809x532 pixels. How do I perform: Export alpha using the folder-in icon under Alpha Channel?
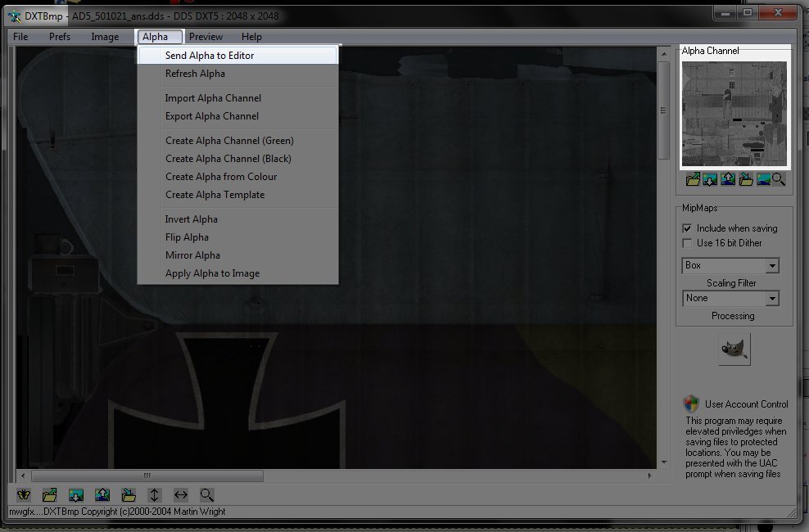point(745,179)
